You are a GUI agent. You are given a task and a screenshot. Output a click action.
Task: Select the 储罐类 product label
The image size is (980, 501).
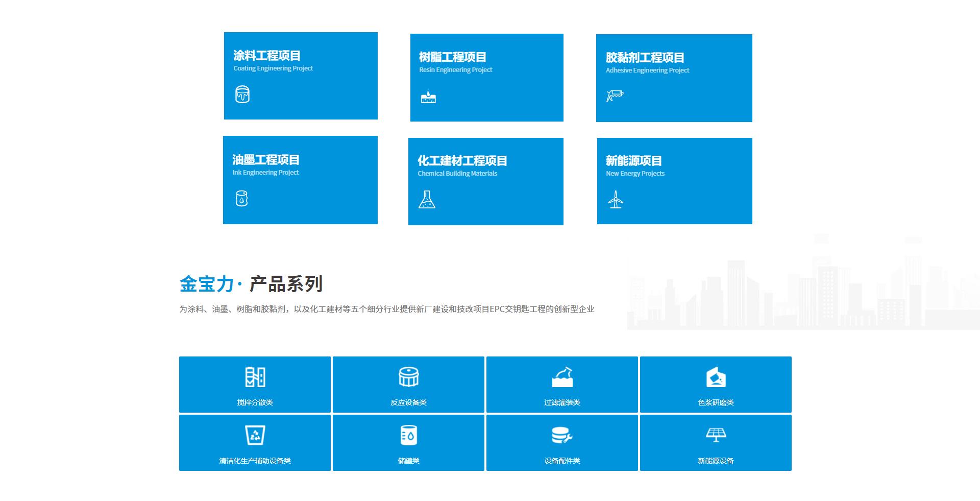[x=409, y=461]
